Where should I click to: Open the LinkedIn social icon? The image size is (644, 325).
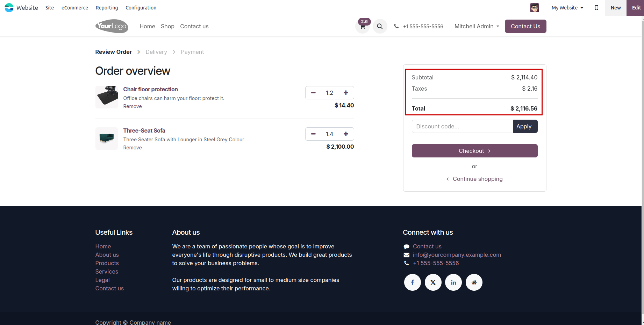pyautogui.click(x=453, y=282)
